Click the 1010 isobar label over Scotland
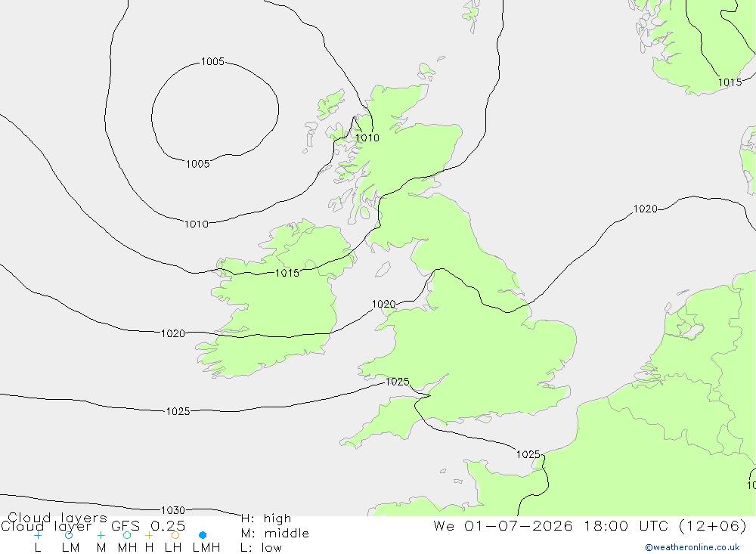The height and width of the screenshot is (554, 756). [x=367, y=138]
